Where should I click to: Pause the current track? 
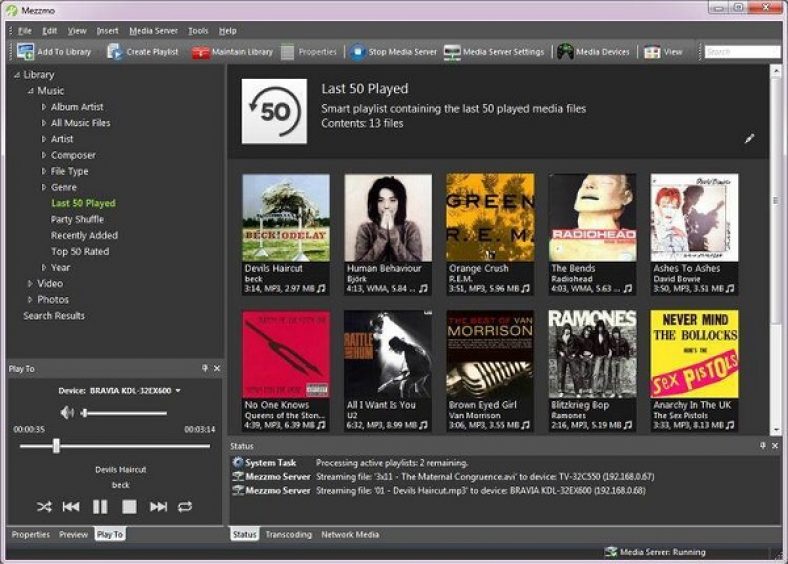pos(100,507)
